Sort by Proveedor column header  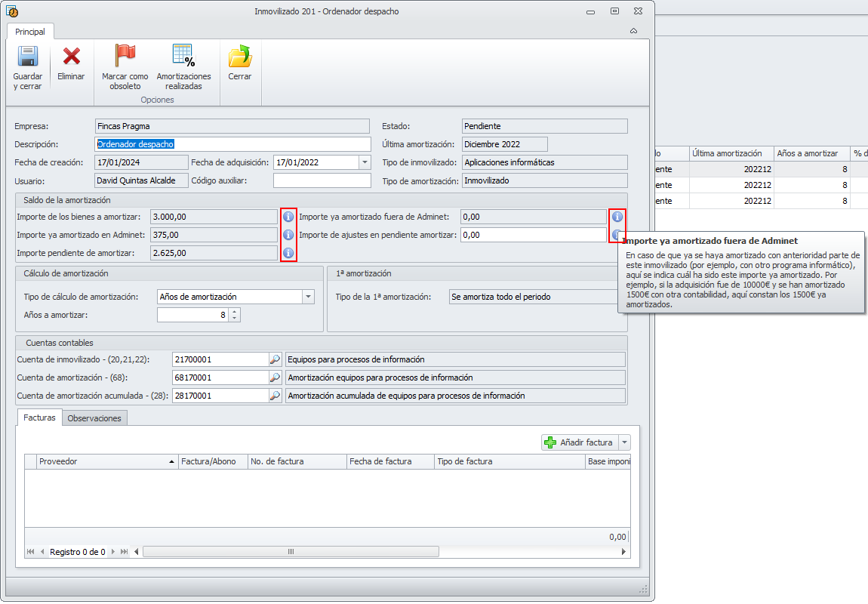[107, 462]
